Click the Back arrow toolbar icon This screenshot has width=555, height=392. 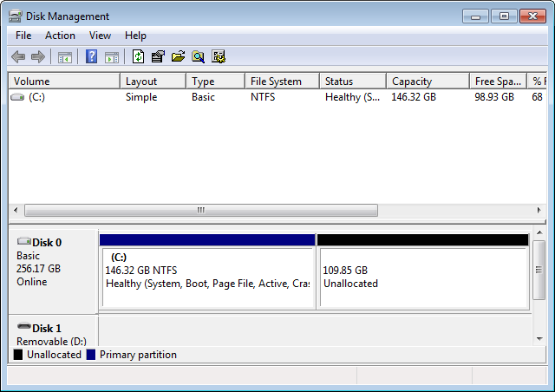(18, 56)
